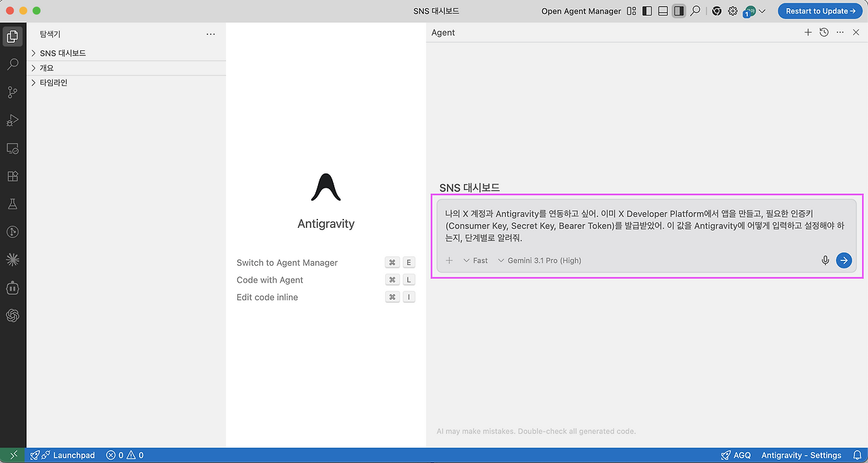Open Explorer more actions ellipsis
The width and height of the screenshot is (868, 463).
point(210,34)
